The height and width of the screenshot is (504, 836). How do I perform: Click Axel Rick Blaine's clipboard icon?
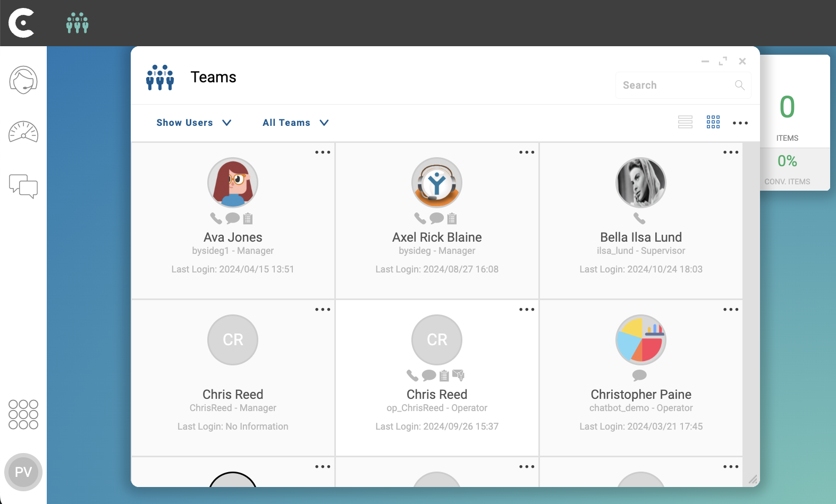click(x=452, y=218)
